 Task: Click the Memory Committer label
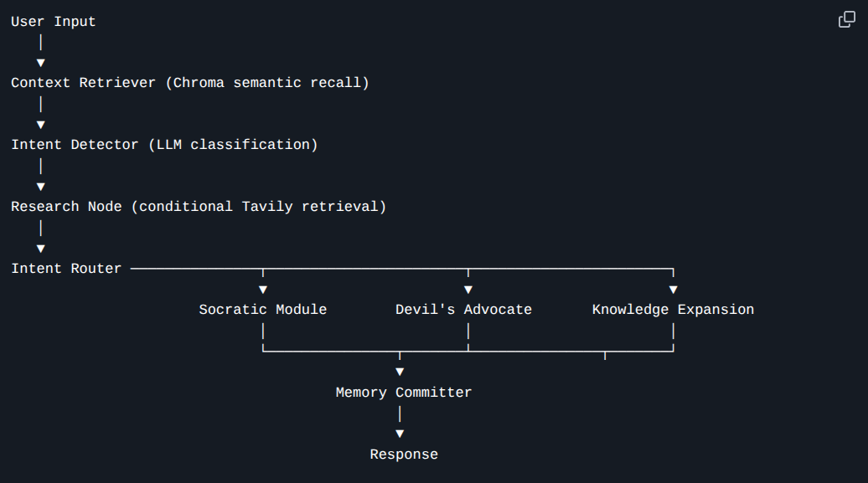click(x=404, y=393)
